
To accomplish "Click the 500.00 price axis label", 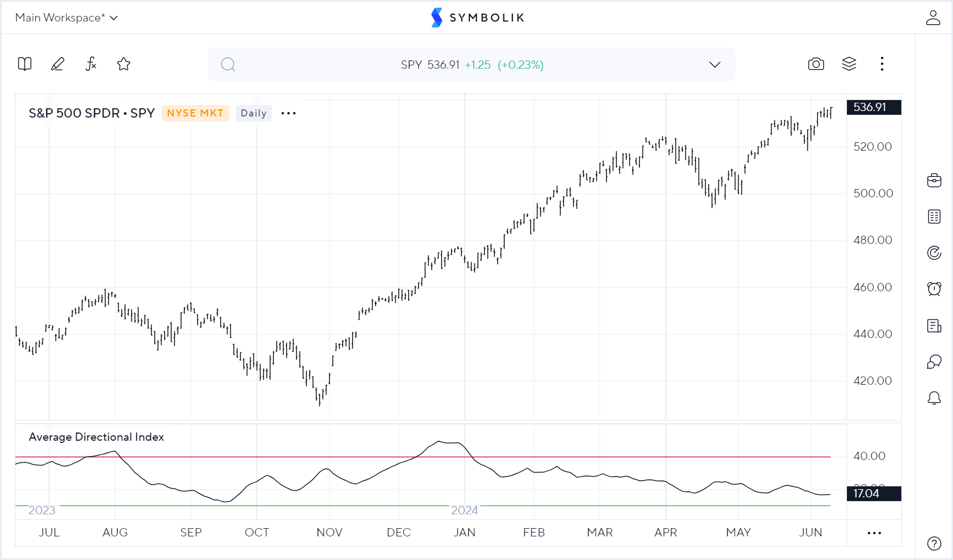I will [873, 193].
